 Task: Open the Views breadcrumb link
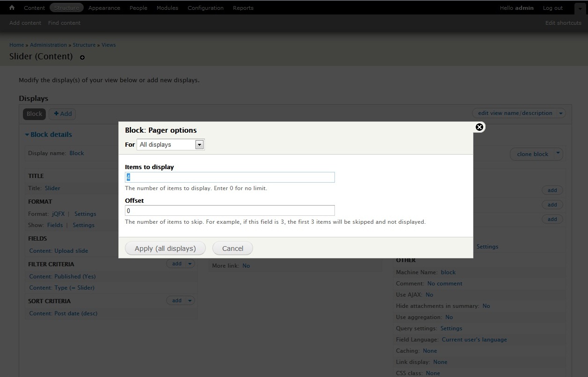[109, 45]
